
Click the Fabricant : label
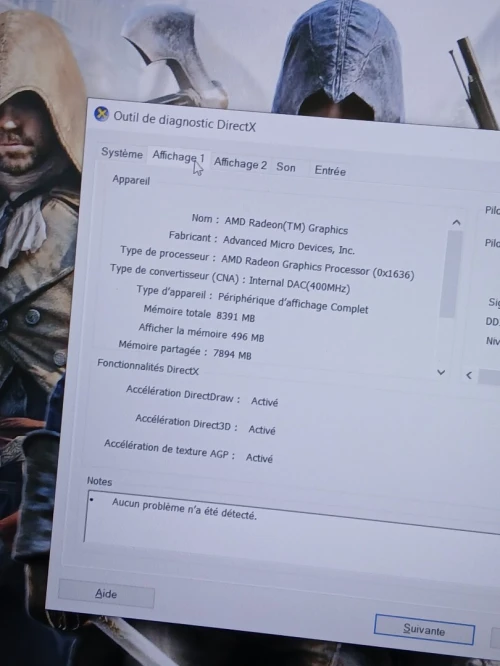193,236
